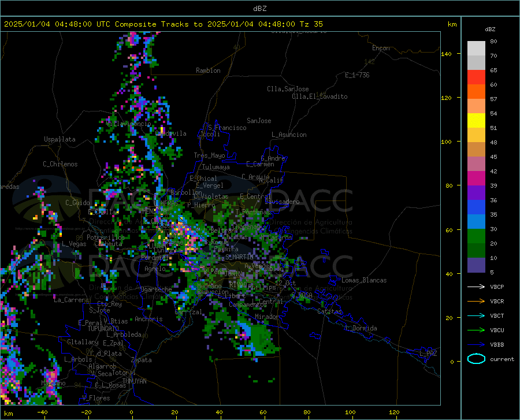The image size is (520, 420).
Task: Click the 'Mirador' map label
Action: [x=267, y=317]
